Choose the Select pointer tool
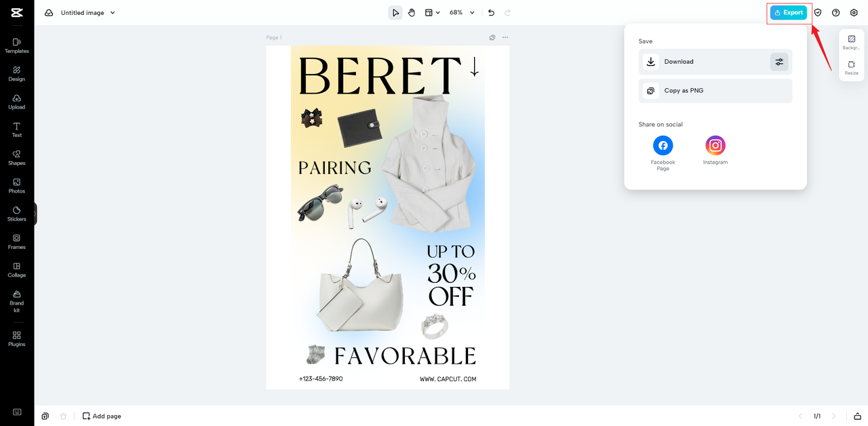 395,13
